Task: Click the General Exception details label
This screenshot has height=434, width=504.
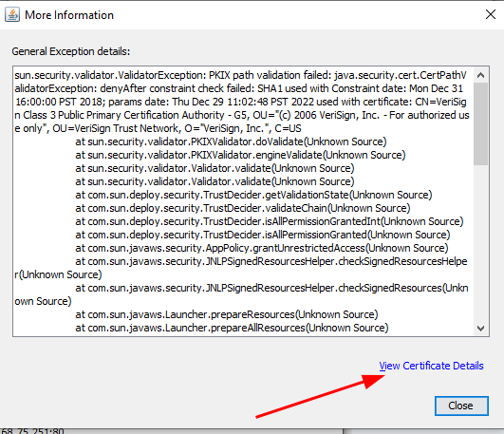Action: pos(71,51)
